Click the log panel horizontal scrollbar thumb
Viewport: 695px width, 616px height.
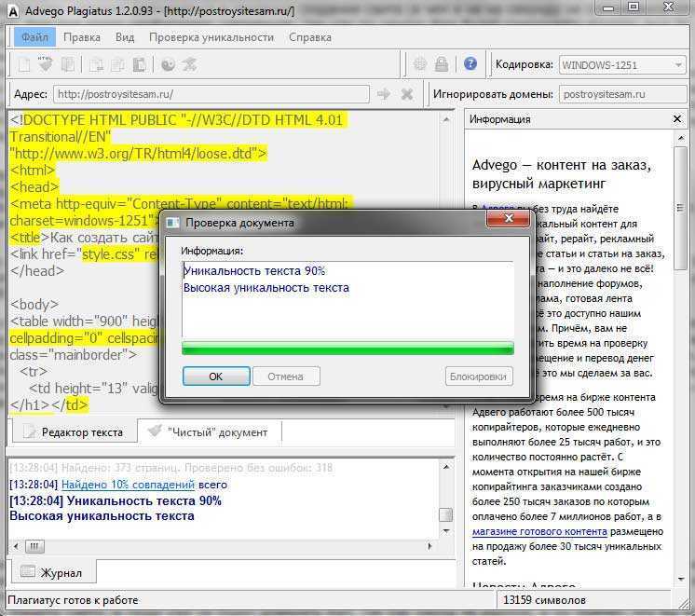point(35,545)
